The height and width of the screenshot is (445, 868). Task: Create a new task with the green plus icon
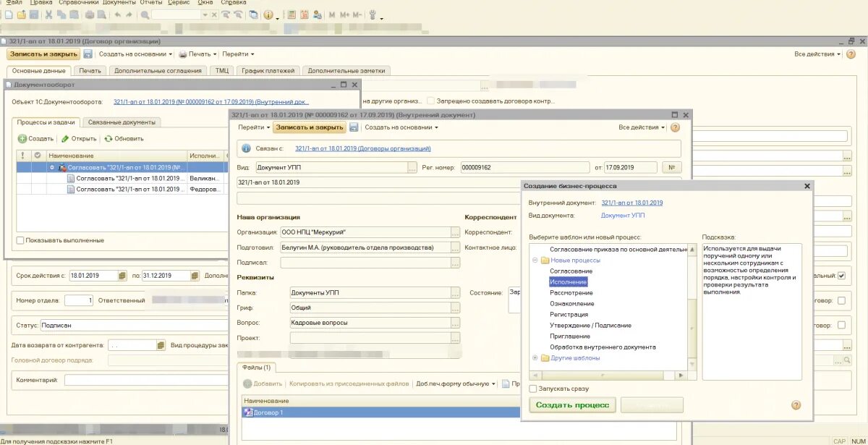[x=22, y=138]
